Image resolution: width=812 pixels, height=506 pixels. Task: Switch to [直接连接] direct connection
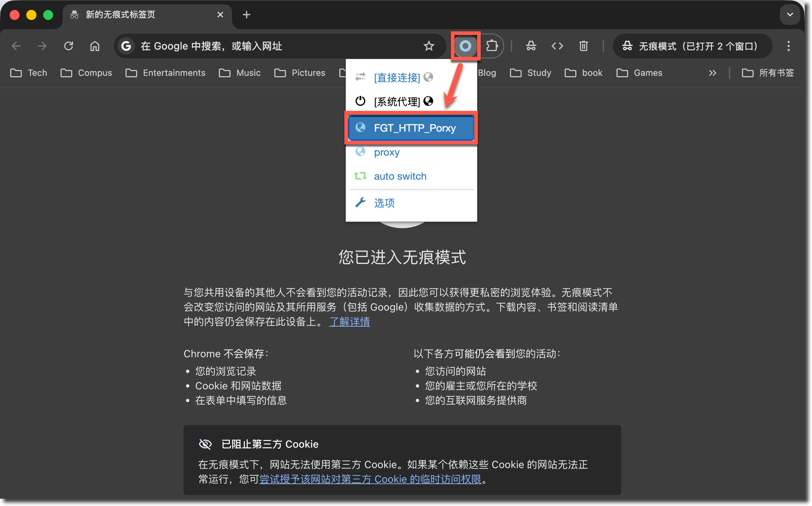[x=397, y=77]
